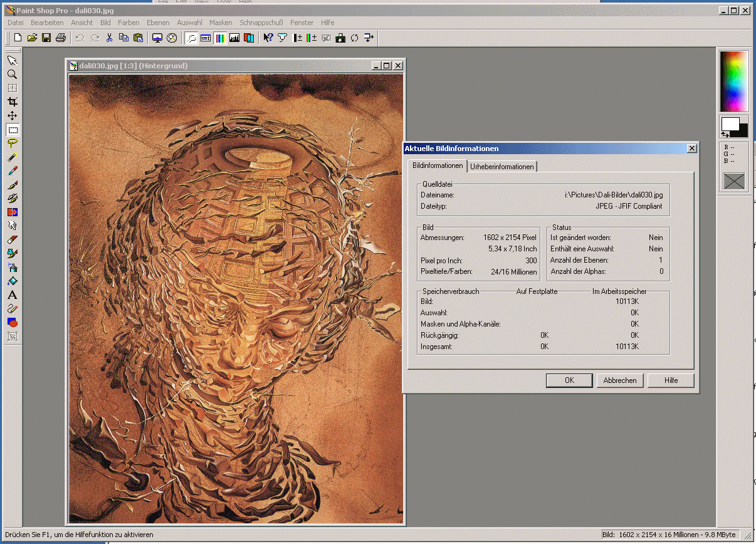The image size is (756, 544).
Task: Pick a color from the rainbow color palette
Action: (x=733, y=81)
